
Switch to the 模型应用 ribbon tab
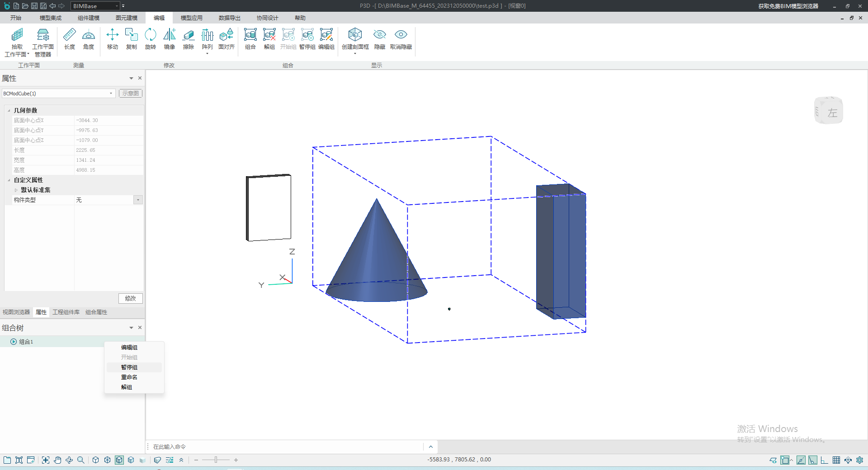(191, 18)
